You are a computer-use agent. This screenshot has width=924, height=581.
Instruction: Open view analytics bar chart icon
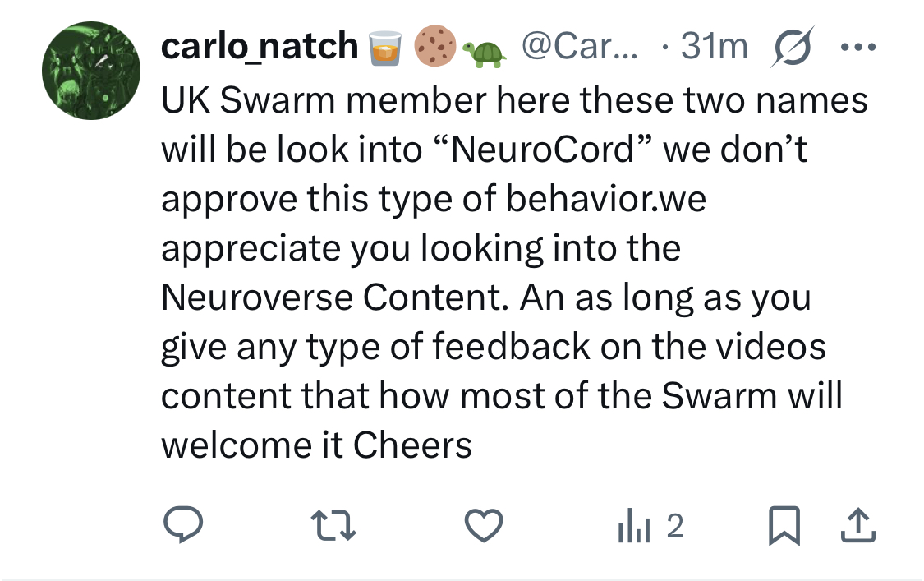pos(634,525)
